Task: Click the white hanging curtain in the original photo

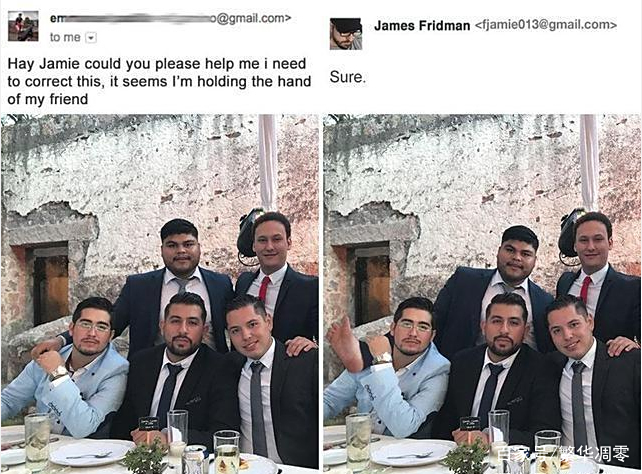Action: point(268,162)
